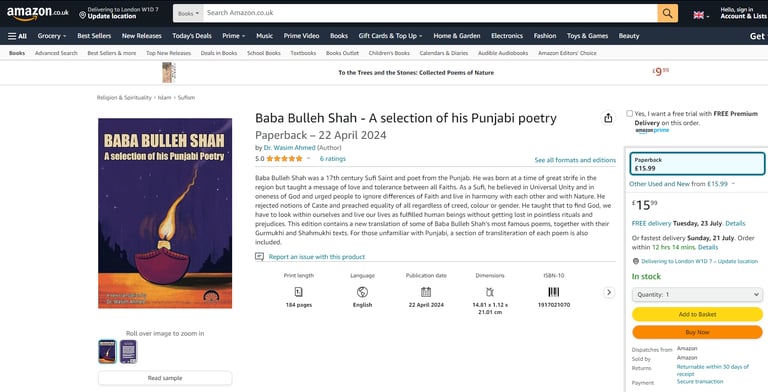Viewport: 768px width, 392px height.
Task: Open the share icon beside title
Action: (x=608, y=118)
